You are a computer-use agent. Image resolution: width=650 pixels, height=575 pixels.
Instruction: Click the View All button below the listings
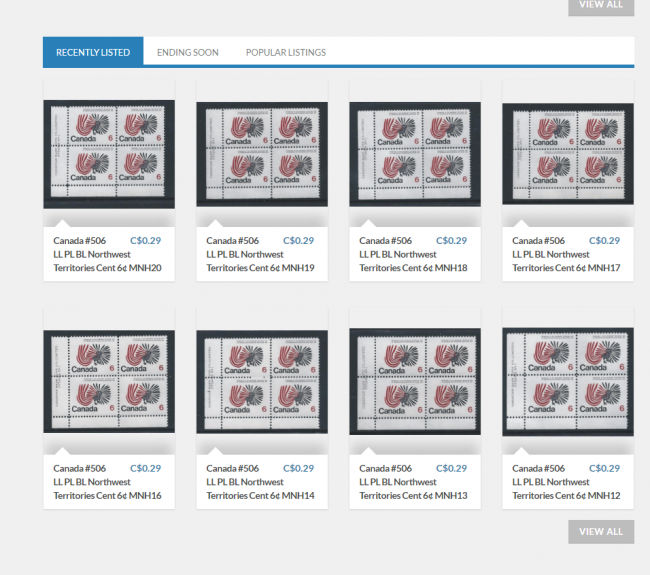601,531
